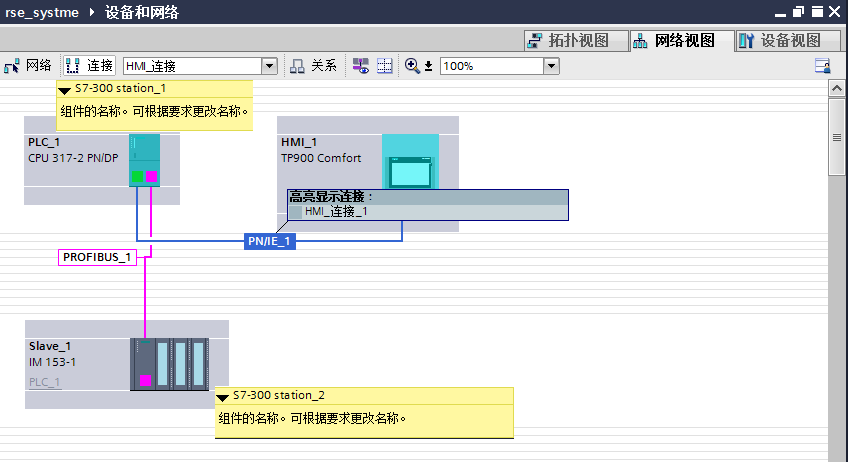848x462 pixels.
Task: Click the zoom magnifier icon
Action: (x=412, y=66)
